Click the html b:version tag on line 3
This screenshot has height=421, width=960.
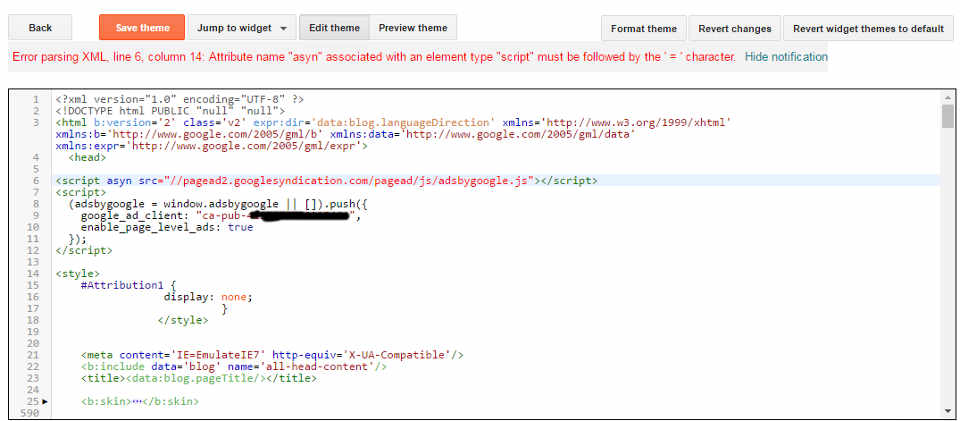(393, 122)
